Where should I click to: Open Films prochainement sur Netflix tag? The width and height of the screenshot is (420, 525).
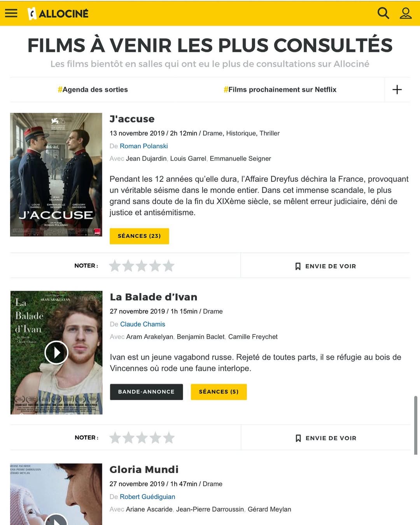pyautogui.click(x=280, y=90)
